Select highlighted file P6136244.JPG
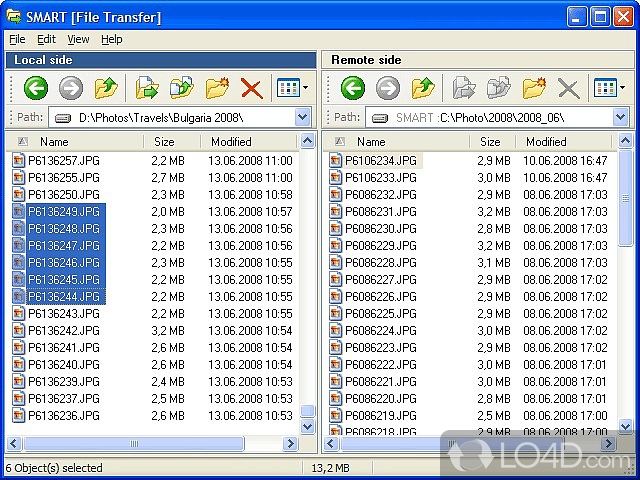The height and width of the screenshot is (480, 640). point(64,297)
